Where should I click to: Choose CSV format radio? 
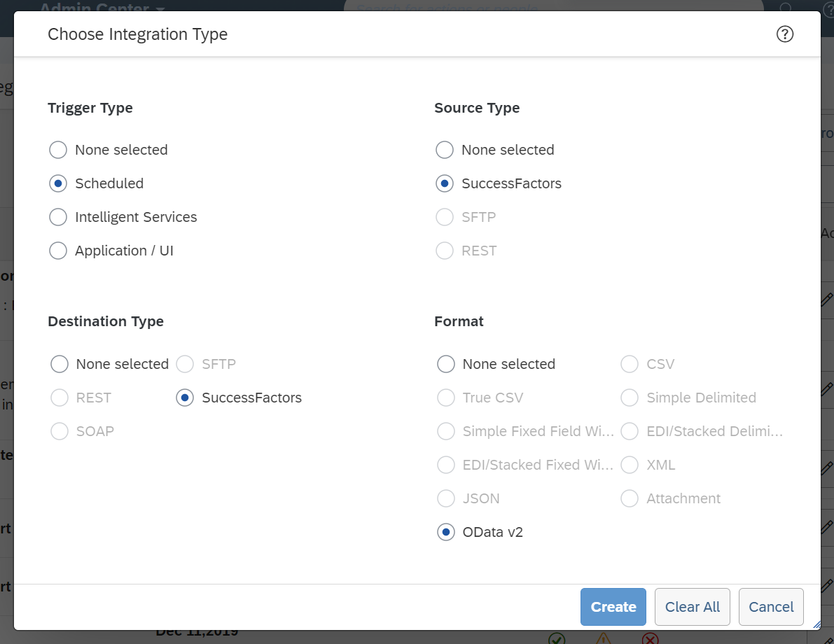point(630,364)
